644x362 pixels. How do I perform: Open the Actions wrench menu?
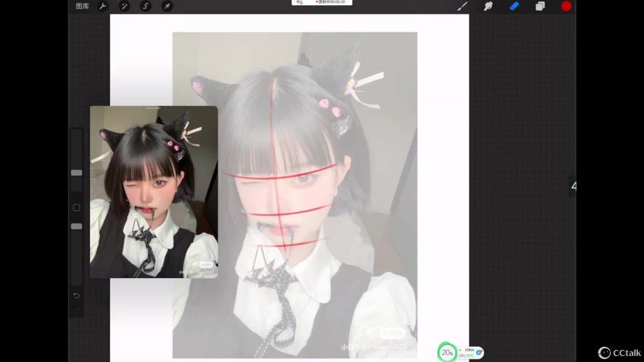103,6
